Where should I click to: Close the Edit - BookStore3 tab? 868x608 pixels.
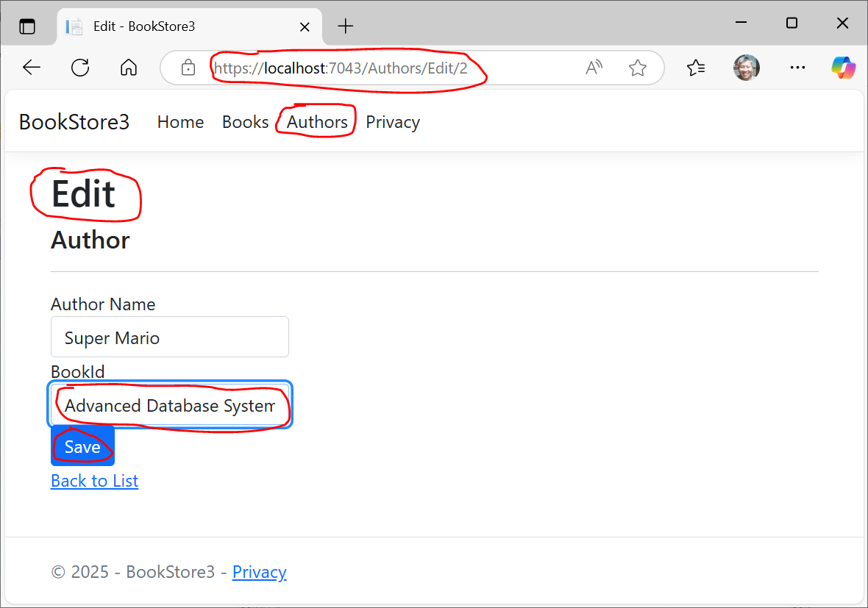point(305,26)
